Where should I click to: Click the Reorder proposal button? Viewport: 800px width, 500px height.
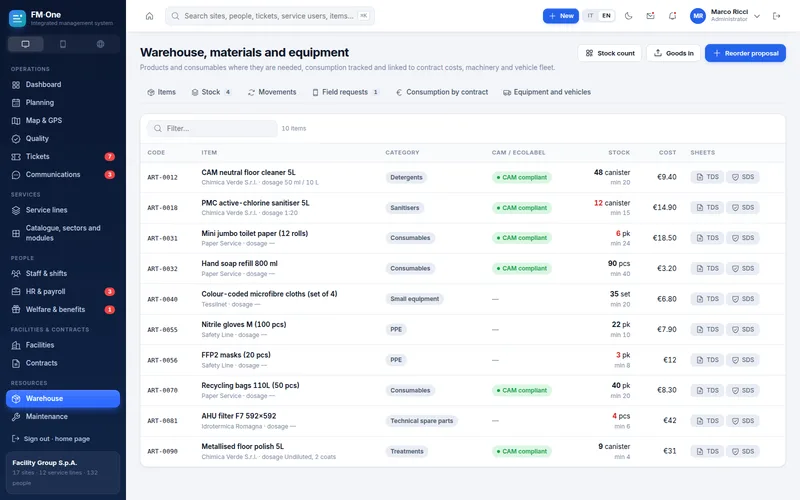745,53
